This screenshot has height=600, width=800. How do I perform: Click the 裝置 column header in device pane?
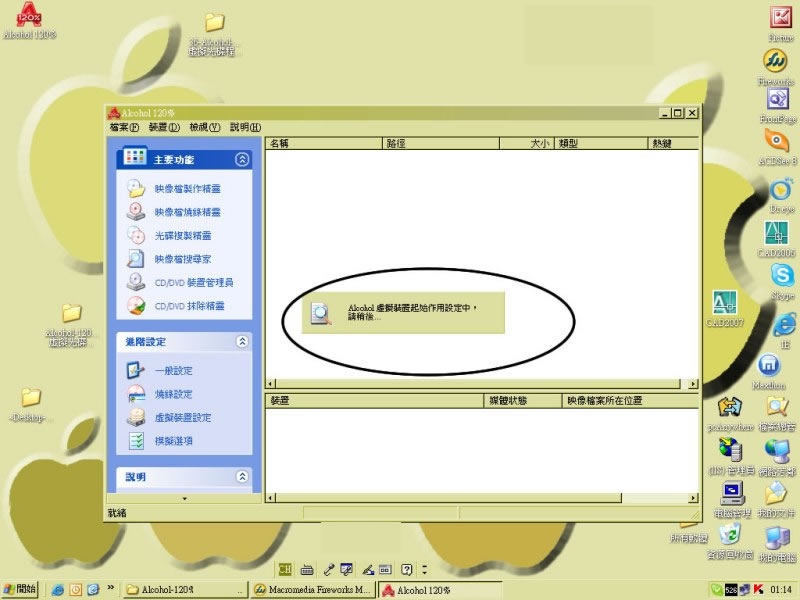click(x=374, y=401)
